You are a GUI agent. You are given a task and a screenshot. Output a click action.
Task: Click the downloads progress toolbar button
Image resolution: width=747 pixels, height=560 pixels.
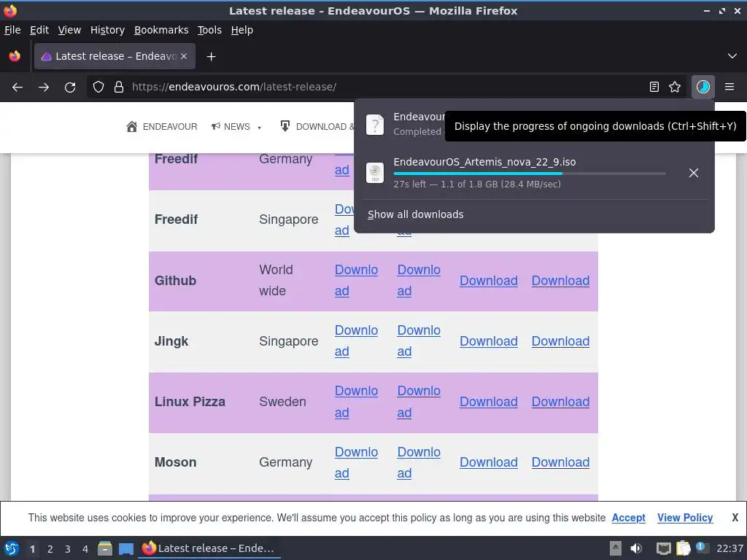tap(703, 87)
